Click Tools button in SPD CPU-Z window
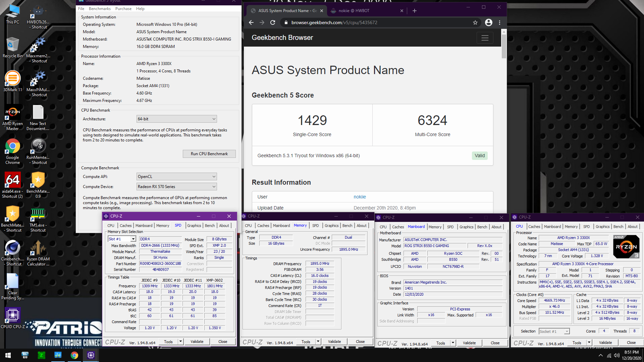This screenshot has height=362, width=644. [168, 342]
